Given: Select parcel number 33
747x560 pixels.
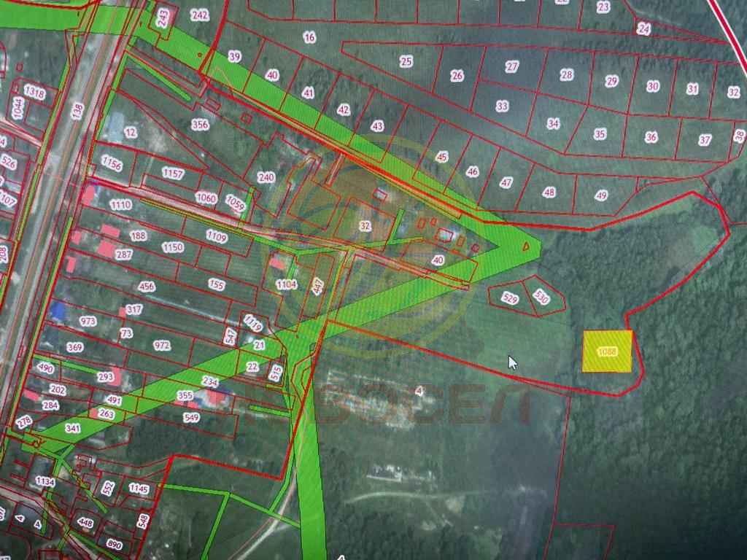Looking at the screenshot, I should 502,106.
